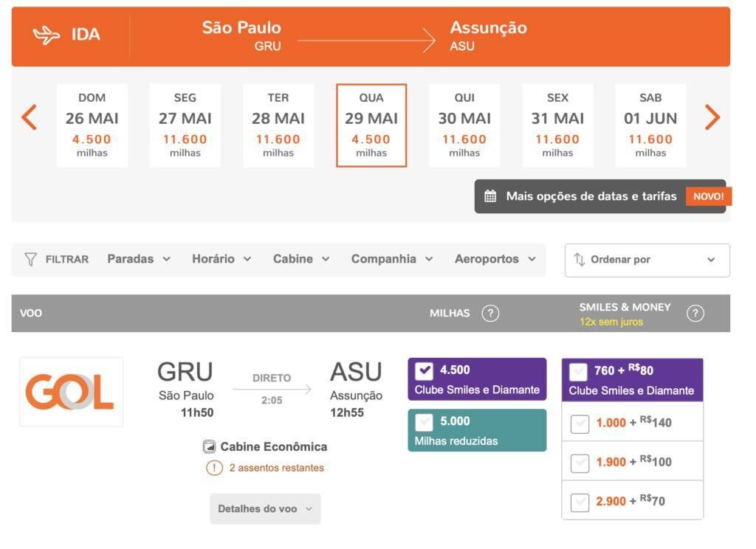Click the calendar icon for more dates
Image resolution: width=756 pixels, height=549 pixels.
tap(490, 196)
